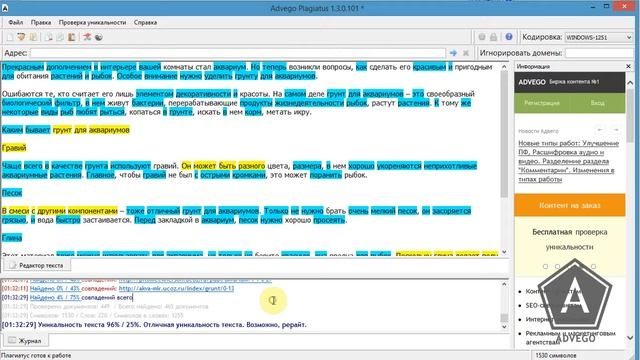This screenshot has width=640, height=360.
Task: Open the akva-mir.ucoz.ru link in log
Action: point(176,289)
